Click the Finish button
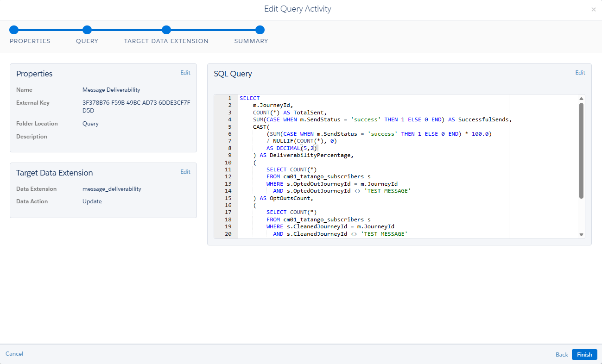Screen dimensions: 602x364 584,354
